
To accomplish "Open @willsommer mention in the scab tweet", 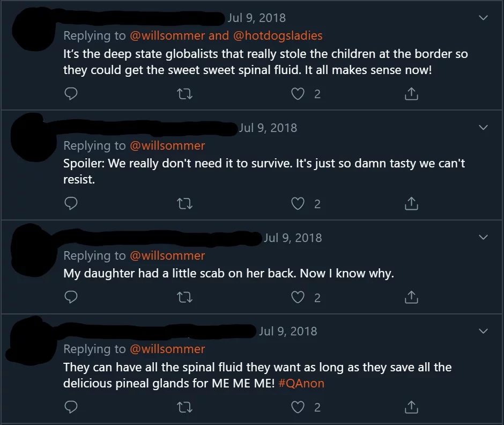I will click(167, 255).
